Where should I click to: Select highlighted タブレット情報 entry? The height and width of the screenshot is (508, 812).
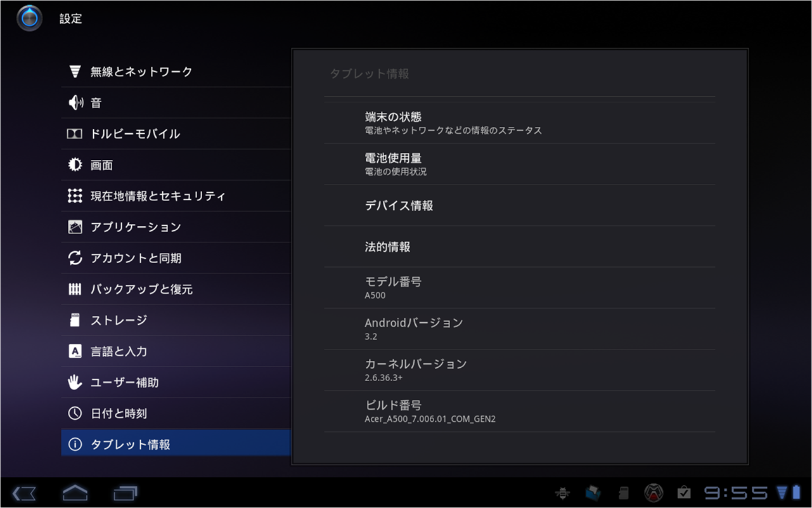176,443
